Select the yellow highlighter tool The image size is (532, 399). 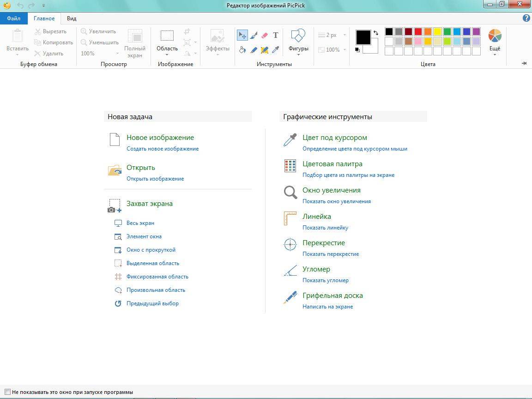click(x=265, y=50)
